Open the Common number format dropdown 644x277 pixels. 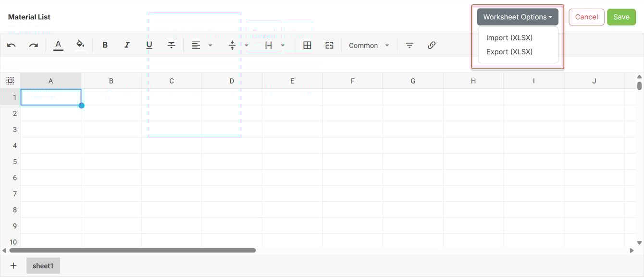point(369,45)
